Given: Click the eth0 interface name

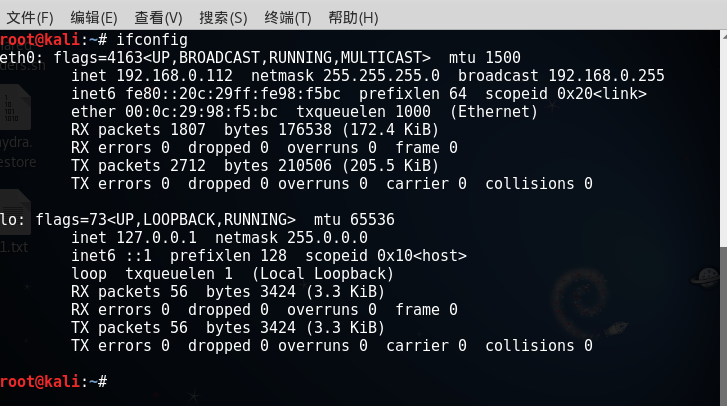Looking at the screenshot, I should (x=16, y=58).
